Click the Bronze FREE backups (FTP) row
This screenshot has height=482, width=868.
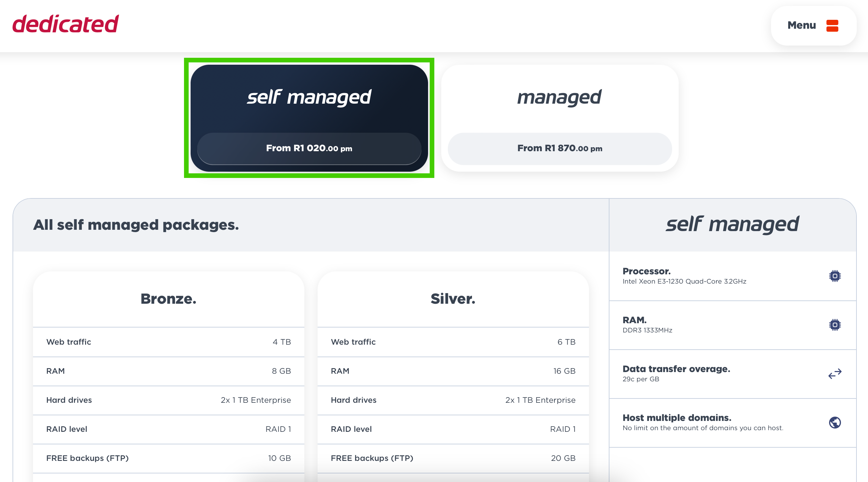click(x=169, y=458)
